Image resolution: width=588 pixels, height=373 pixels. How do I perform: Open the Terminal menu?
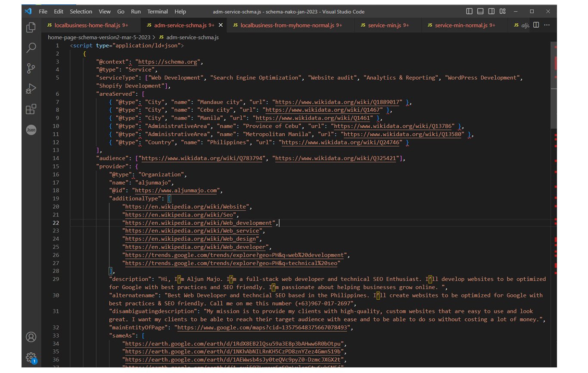[x=158, y=12]
